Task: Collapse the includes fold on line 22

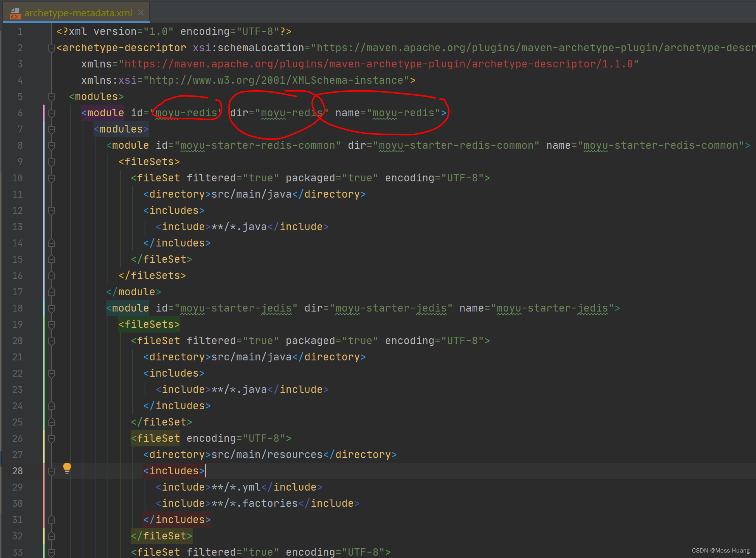Action: click(x=51, y=373)
